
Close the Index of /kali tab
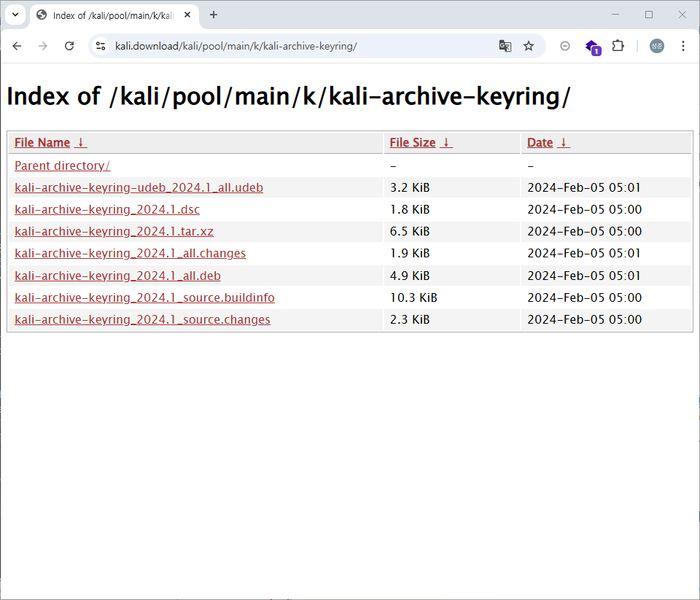[187, 15]
